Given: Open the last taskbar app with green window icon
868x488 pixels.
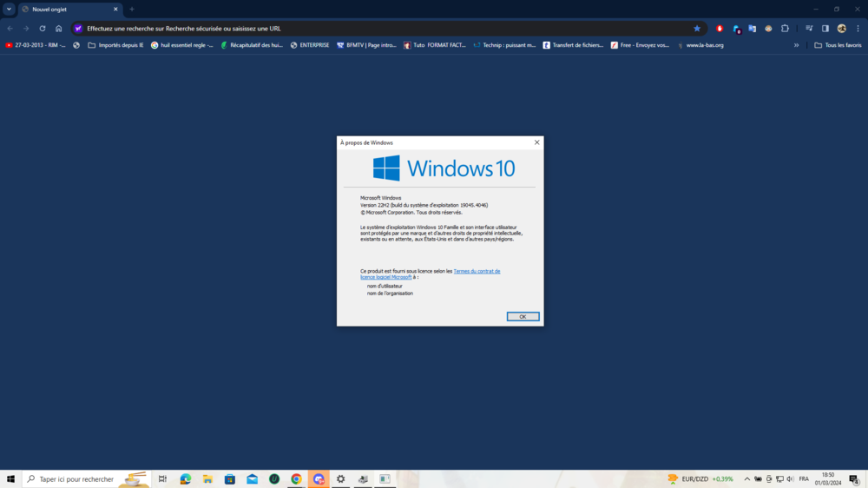Looking at the screenshot, I should [385, 478].
